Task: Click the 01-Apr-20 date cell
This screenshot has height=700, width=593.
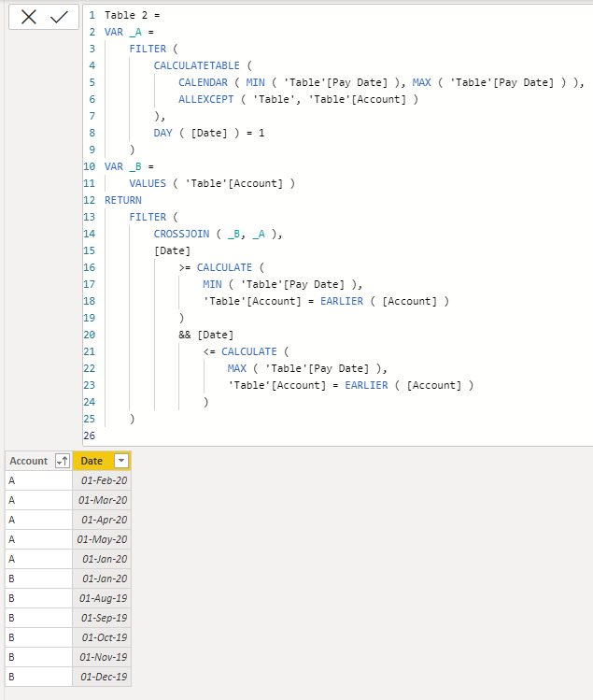Action: 102,520
